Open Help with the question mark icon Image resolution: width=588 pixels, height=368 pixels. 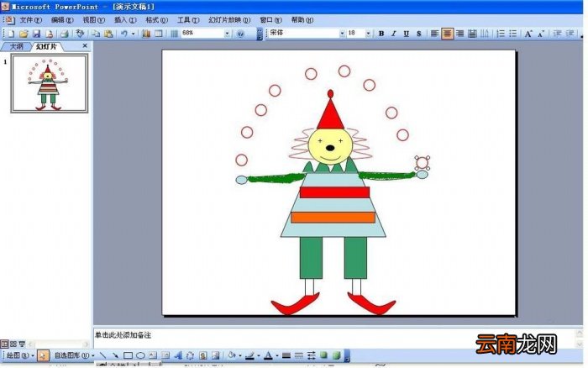240,34
